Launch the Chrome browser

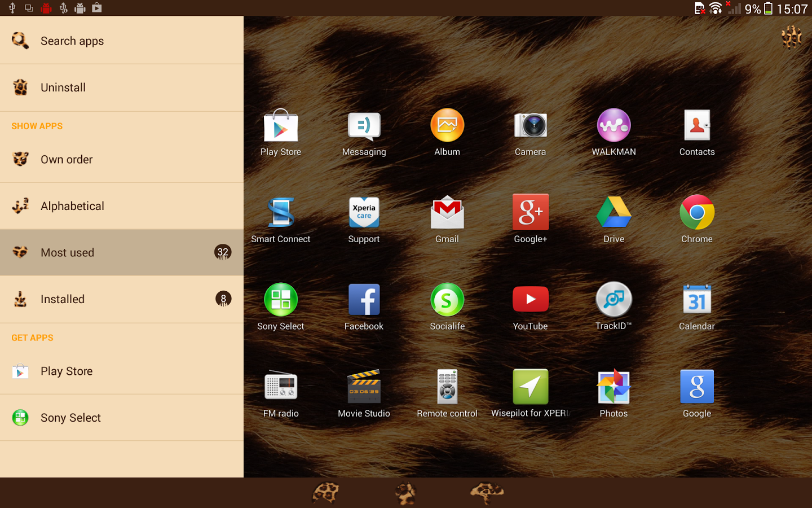coord(697,220)
